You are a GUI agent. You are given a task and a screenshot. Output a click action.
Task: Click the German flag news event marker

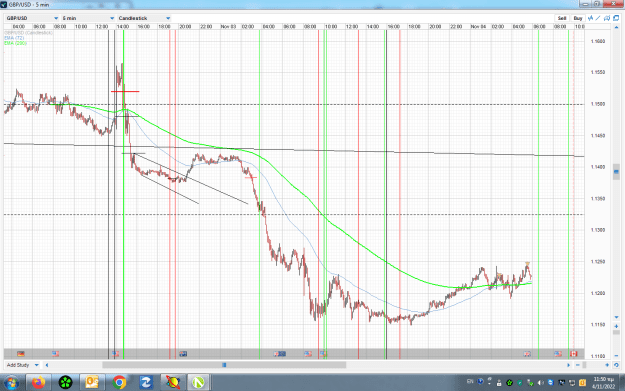(21, 354)
